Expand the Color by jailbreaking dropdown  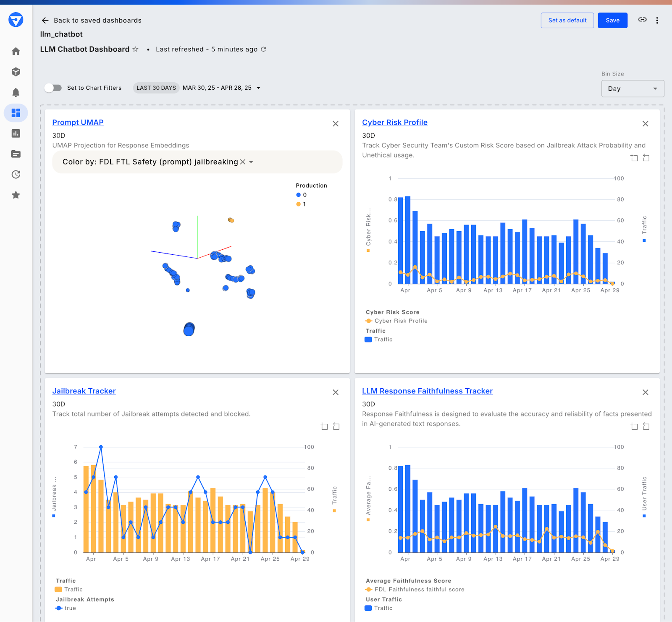tap(251, 162)
